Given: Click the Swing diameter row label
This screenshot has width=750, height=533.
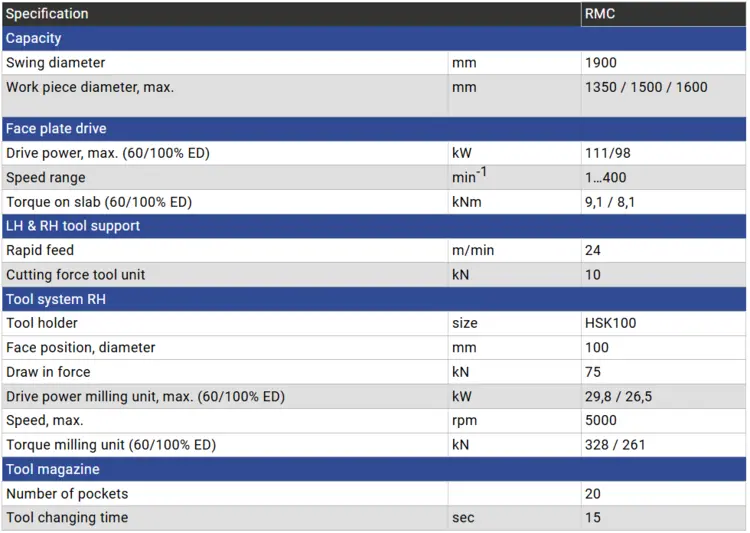Looking at the screenshot, I should [56, 63].
